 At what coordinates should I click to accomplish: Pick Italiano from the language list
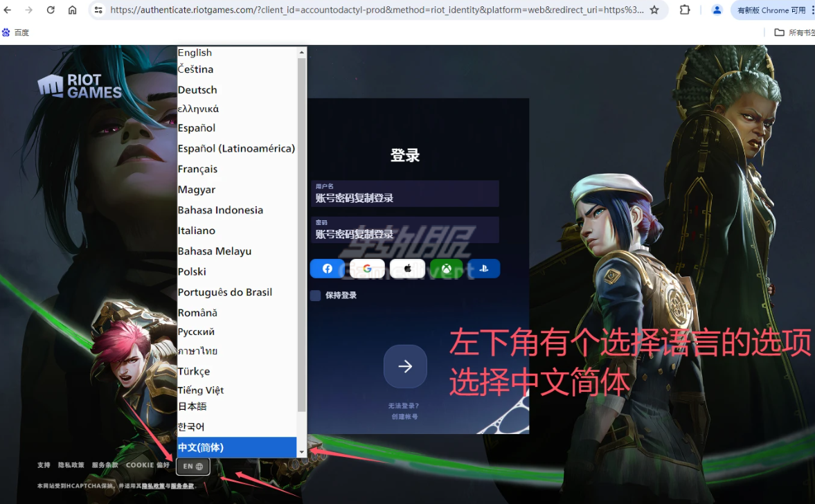[x=237, y=231]
